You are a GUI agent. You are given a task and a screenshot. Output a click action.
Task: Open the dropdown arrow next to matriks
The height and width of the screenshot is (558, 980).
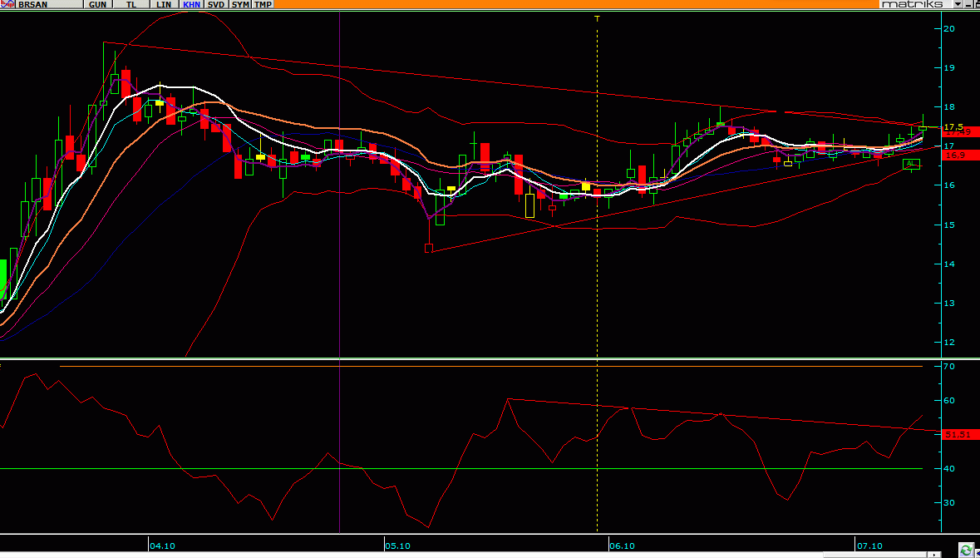click(x=958, y=4)
